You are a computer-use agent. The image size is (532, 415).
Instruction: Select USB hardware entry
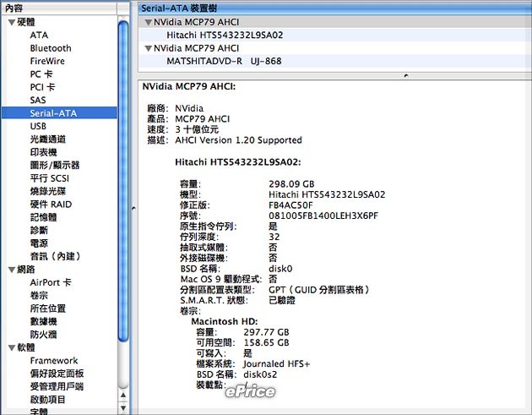click(x=38, y=126)
